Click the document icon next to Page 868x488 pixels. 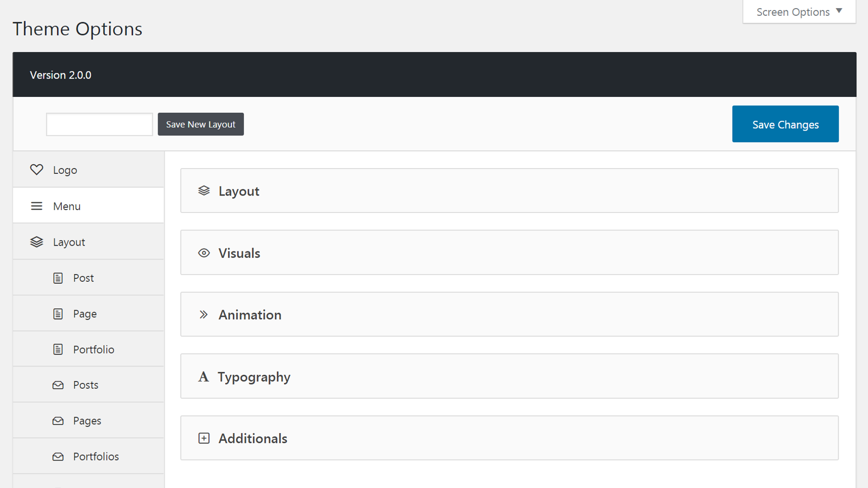pos(58,314)
